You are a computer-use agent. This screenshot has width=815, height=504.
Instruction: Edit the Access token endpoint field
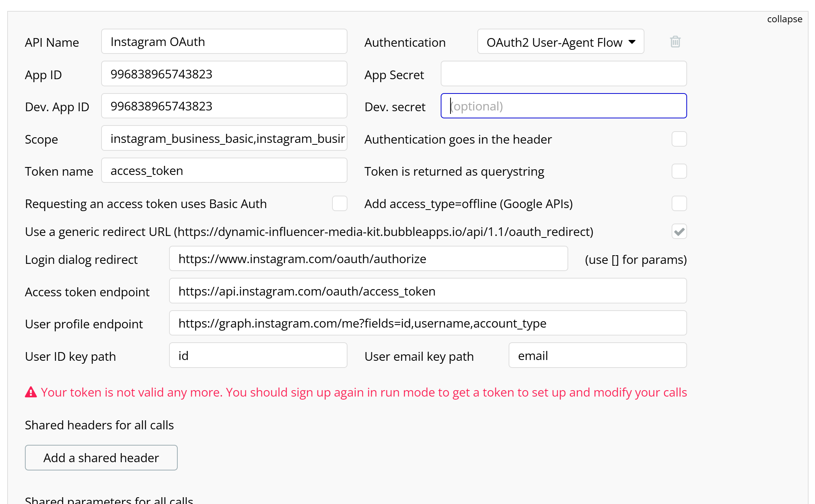pyautogui.click(x=428, y=291)
